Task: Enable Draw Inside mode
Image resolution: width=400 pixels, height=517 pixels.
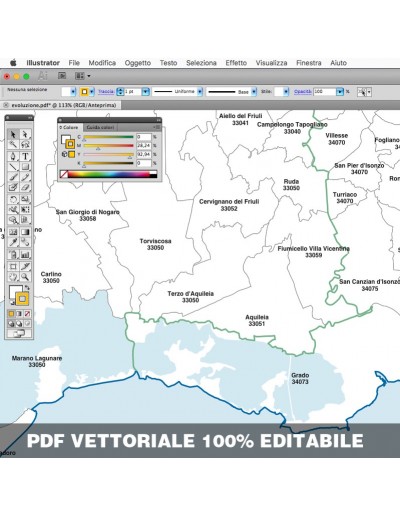Action: pyautogui.click(x=27, y=323)
